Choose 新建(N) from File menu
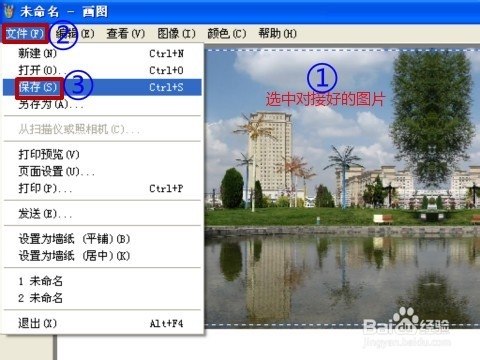480x360 pixels. click(x=102, y=53)
